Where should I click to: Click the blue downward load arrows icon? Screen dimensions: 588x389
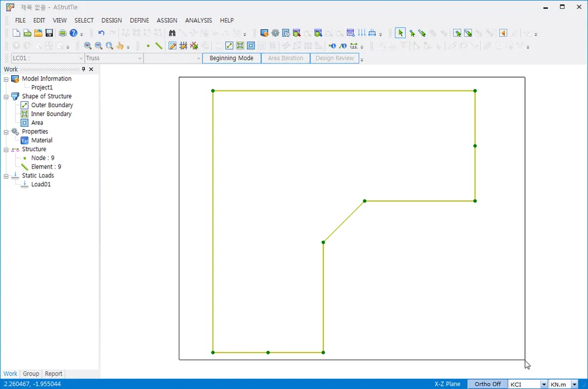[362, 33]
